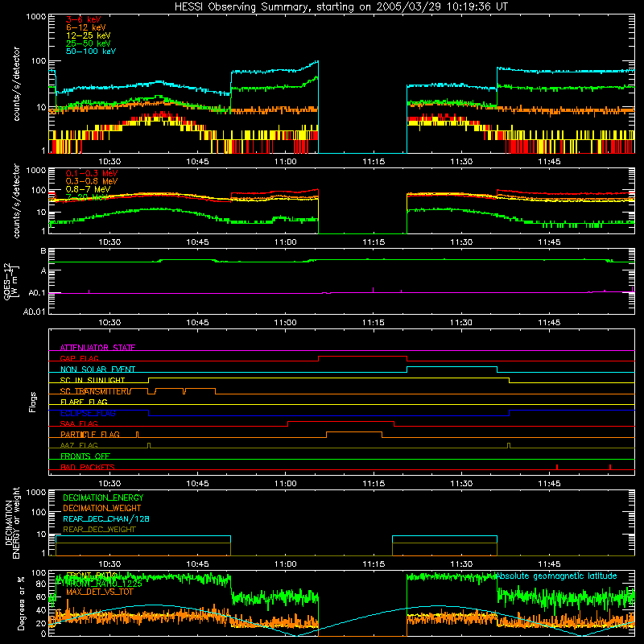Click the 11:15 tick label under the top plot
Viewport: 644px width, 644px height.
[374, 162]
